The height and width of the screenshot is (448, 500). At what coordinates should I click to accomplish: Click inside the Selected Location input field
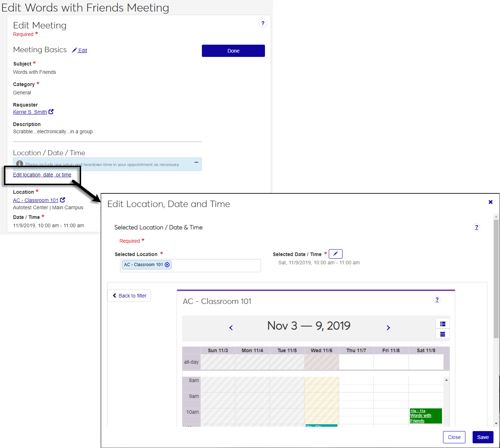[216, 265]
